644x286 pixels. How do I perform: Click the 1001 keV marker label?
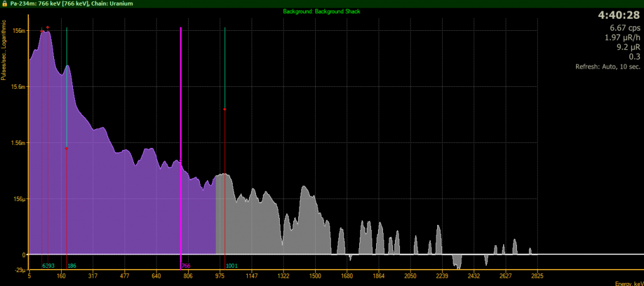pyautogui.click(x=231, y=266)
